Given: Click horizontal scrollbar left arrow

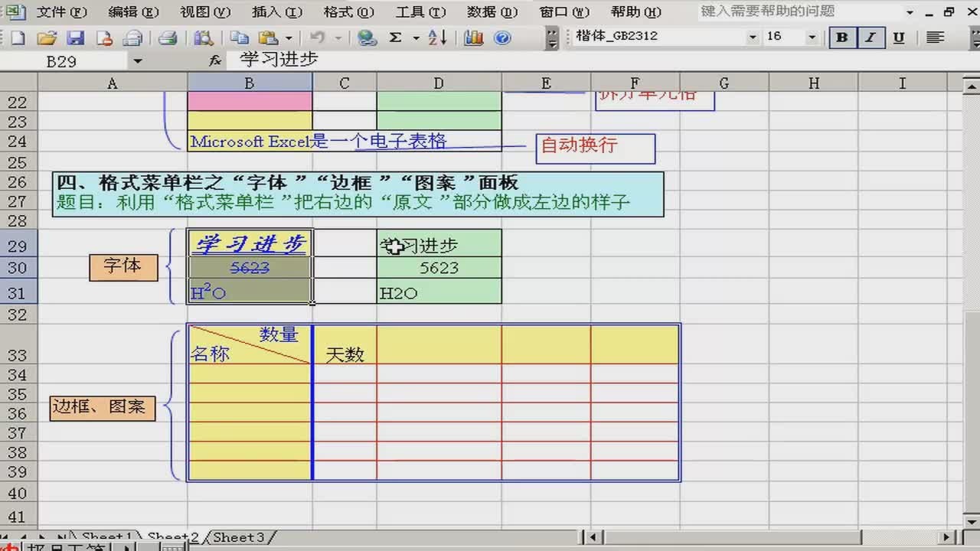Looking at the screenshot, I should pyautogui.click(x=593, y=537).
